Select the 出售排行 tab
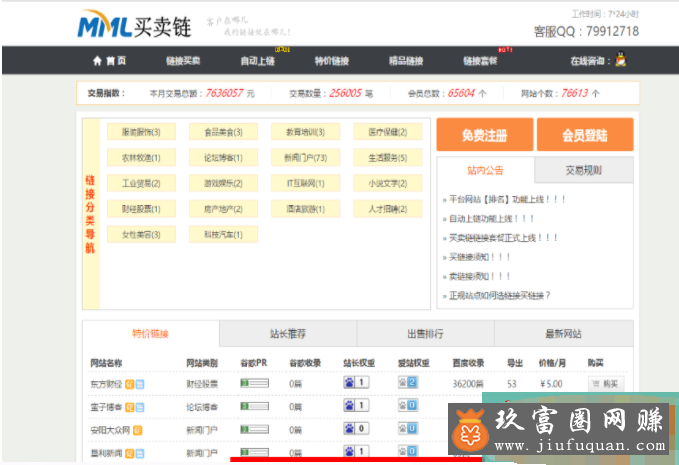 pos(425,334)
